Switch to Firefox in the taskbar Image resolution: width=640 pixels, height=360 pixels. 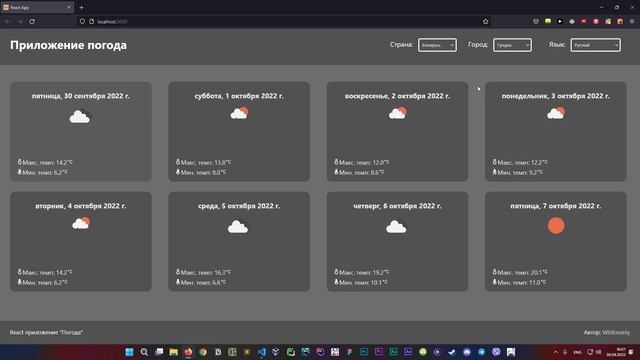(x=188, y=352)
